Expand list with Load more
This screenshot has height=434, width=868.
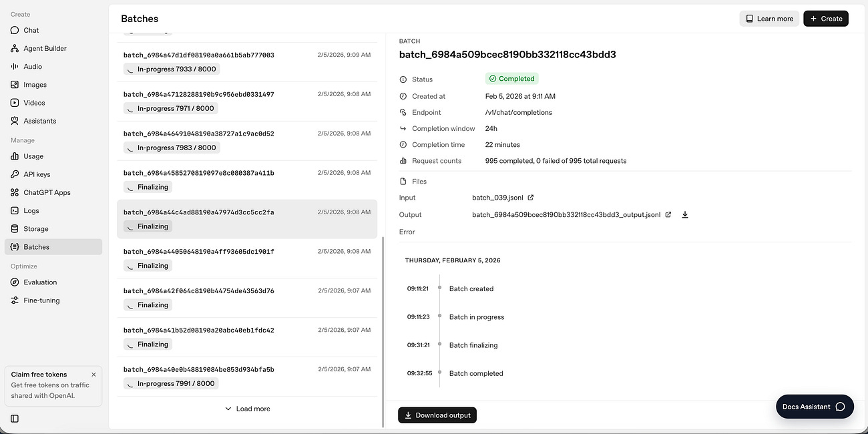247,409
